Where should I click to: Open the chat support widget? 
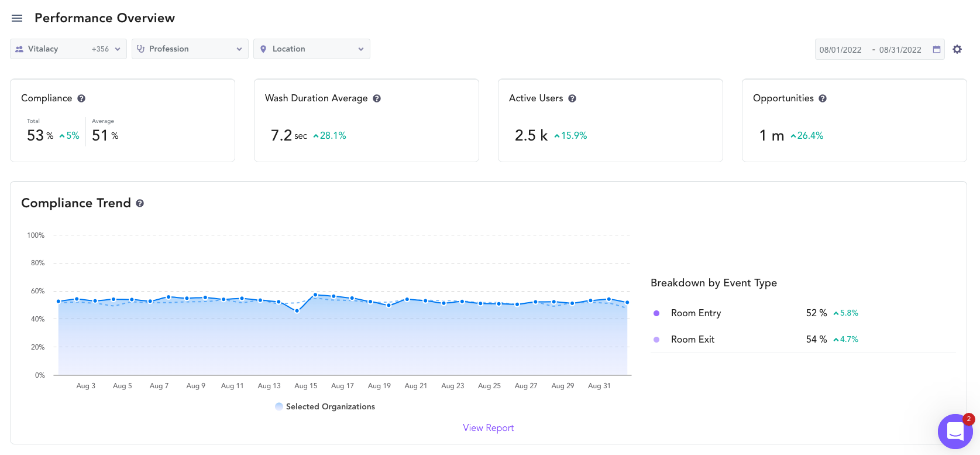tap(955, 432)
